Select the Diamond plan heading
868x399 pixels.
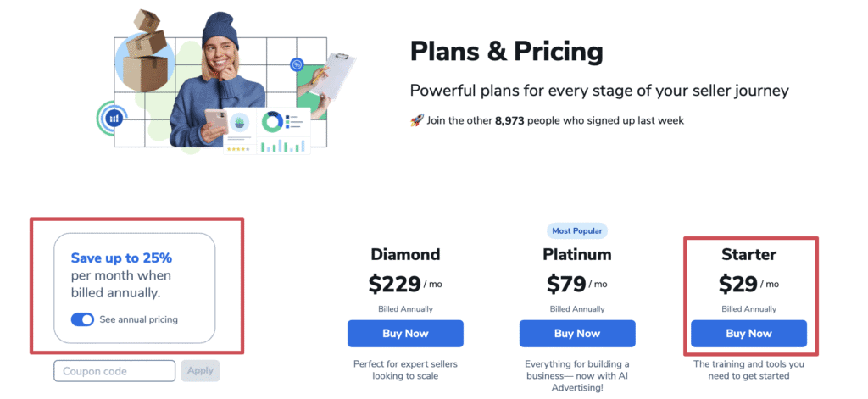405,254
